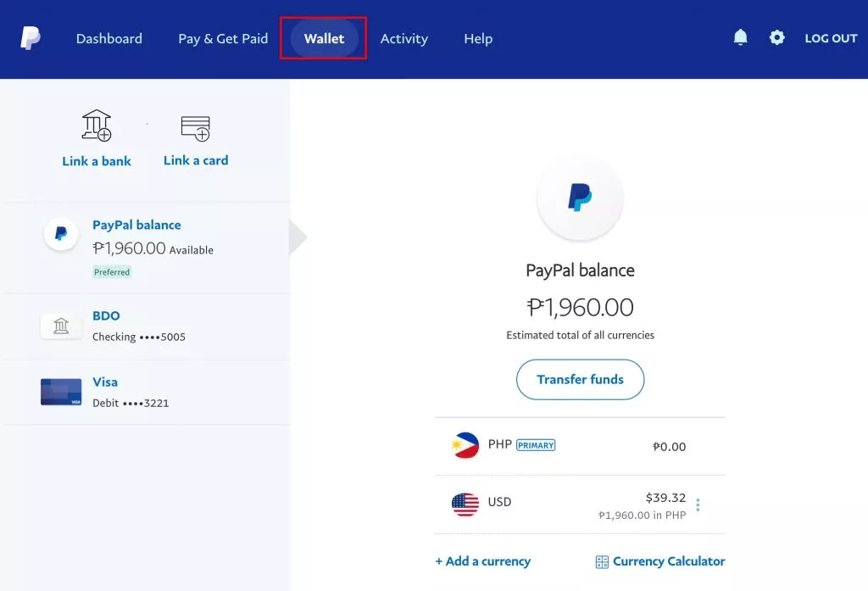Open the Currency Calculator icon
The width and height of the screenshot is (868, 591).
[x=602, y=561]
